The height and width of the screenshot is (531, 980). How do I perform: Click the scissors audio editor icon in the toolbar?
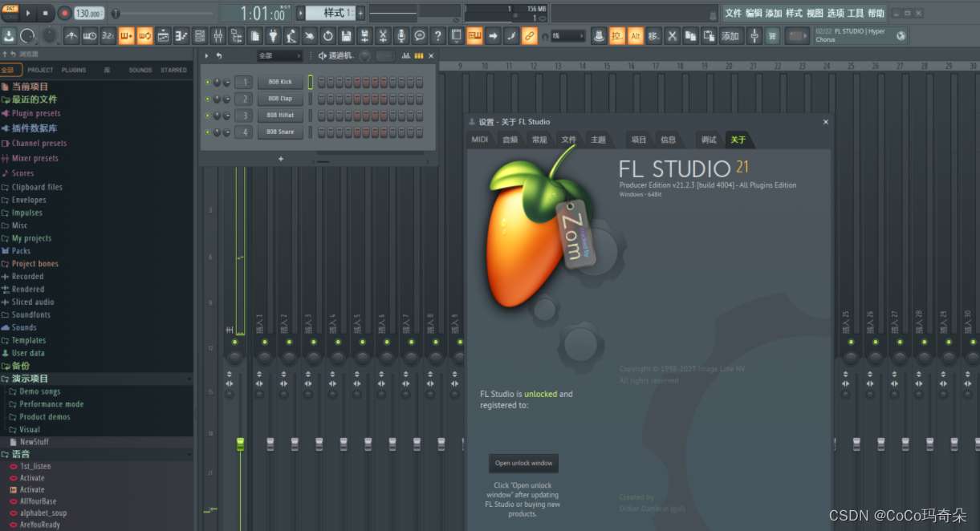coord(383,36)
